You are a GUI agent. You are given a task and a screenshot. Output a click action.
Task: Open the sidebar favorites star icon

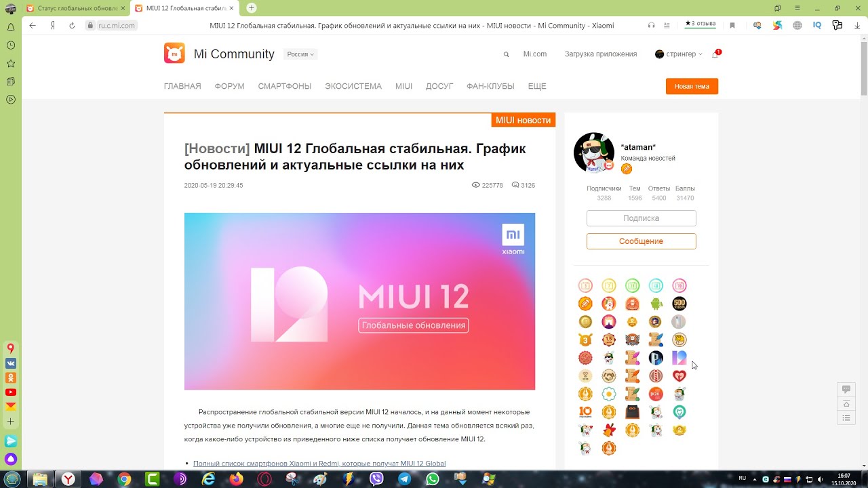[x=11, y=64]
